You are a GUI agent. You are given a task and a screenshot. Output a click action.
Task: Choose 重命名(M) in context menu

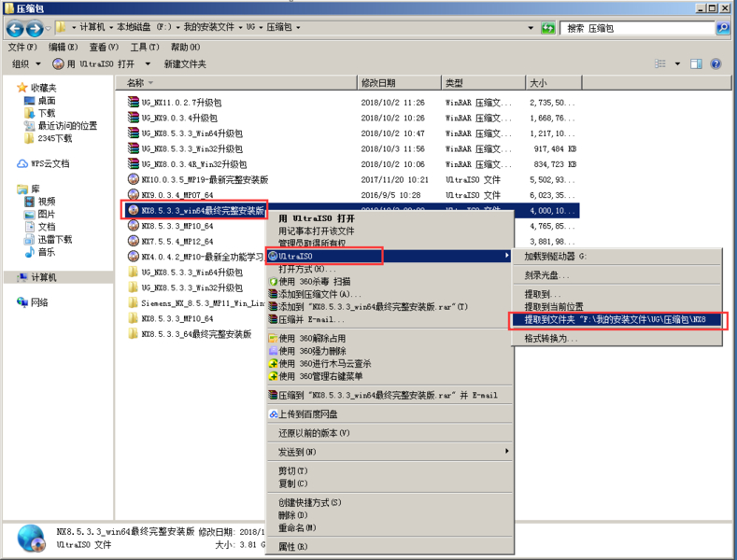388,527
